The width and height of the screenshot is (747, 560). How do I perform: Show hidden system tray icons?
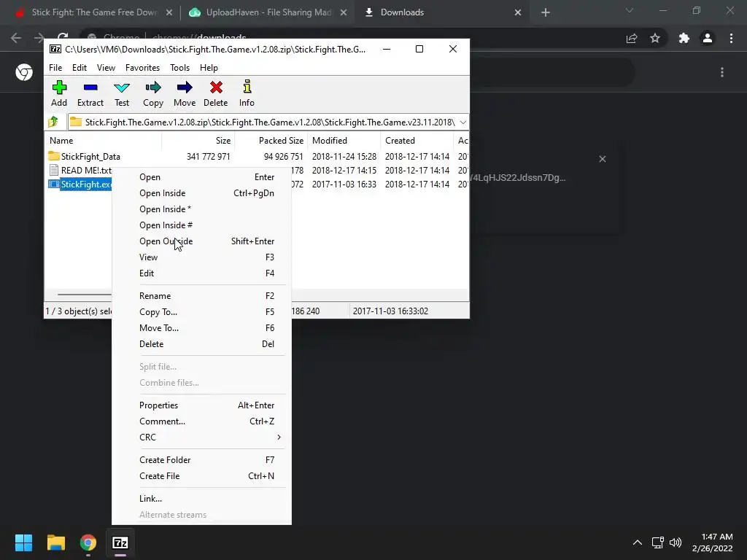[638, 542]
